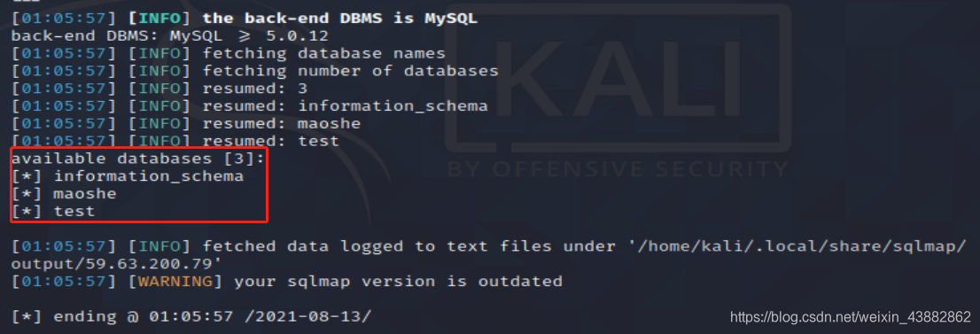This screenshot has width=980, height=334.
Task: Click the 'fetching database names' log line
Action: coord(229,53)
